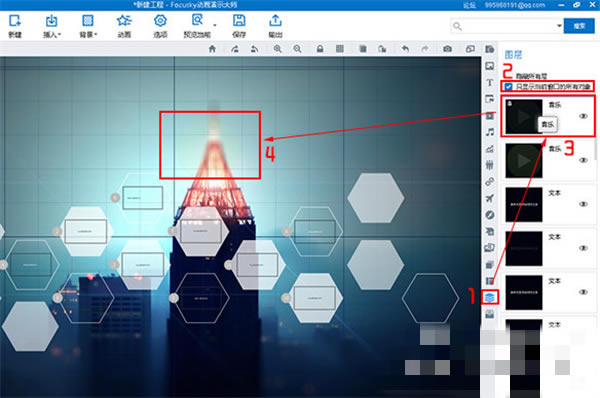Screen dimensions: 600x398
Task: Toggle eye on second 音乐 layer
Action: click(x=583, y=160)
